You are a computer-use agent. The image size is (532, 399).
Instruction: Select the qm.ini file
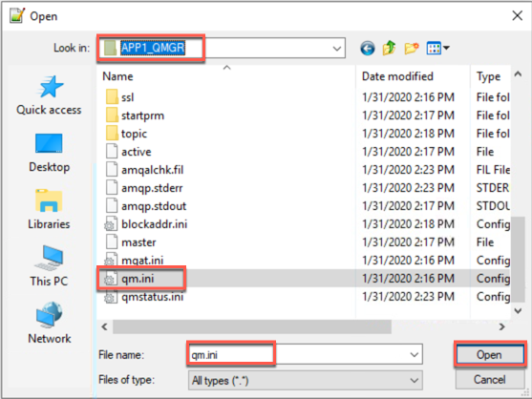click(x=138, y=279)
